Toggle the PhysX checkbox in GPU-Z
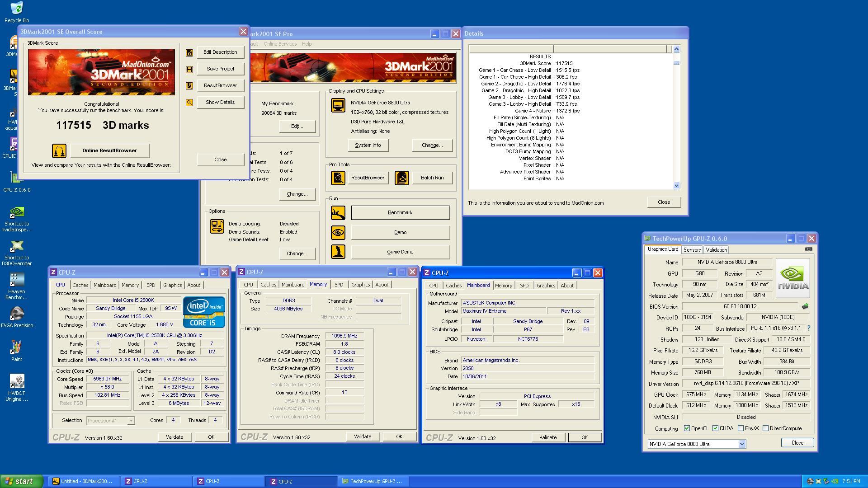The image size is (868, 488). tap(741, 428)
